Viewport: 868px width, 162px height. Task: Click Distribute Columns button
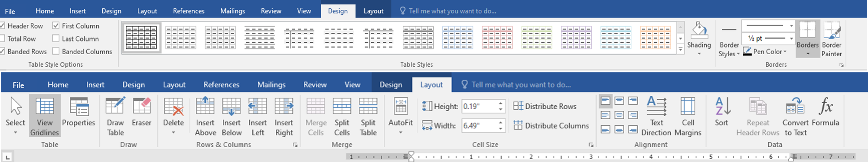pos(551,126)
